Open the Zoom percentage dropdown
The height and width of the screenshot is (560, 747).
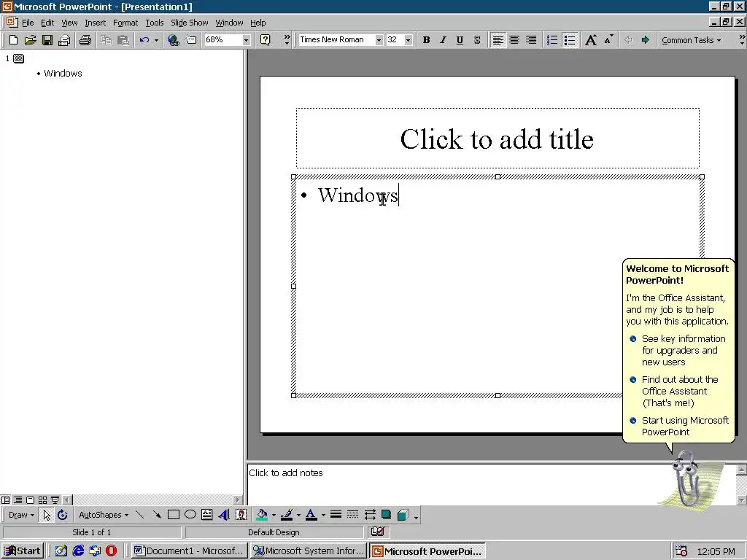point(246,40)
